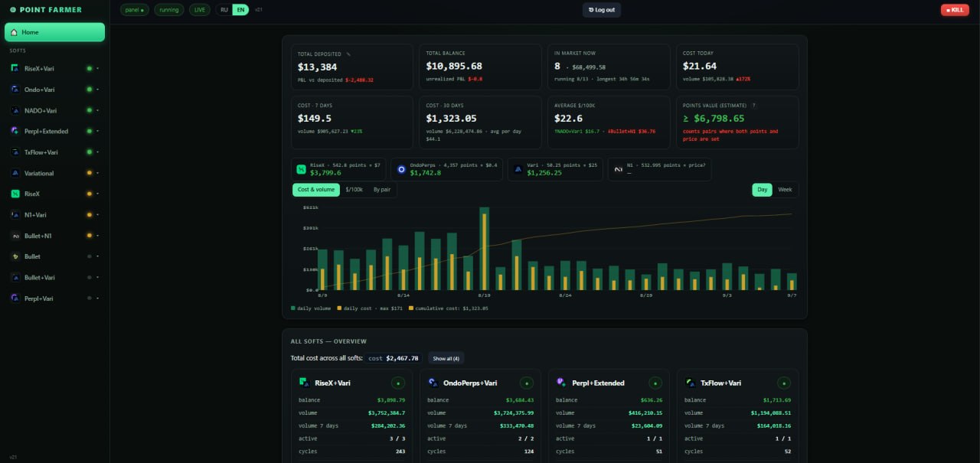This screenshot has width=980, height=463.
Task: Click the Perpl+Vari icon in sidebar
Action: (x=15, y=298)
